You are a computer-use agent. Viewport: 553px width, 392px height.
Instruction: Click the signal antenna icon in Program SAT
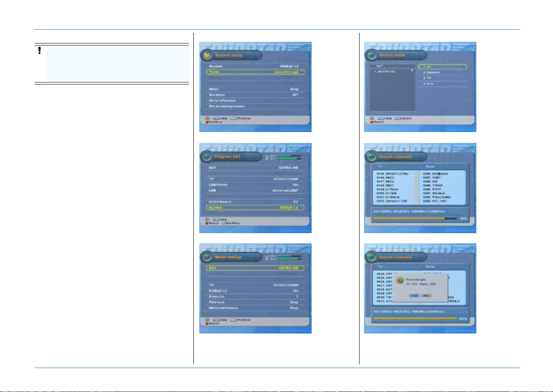[267, 157]
